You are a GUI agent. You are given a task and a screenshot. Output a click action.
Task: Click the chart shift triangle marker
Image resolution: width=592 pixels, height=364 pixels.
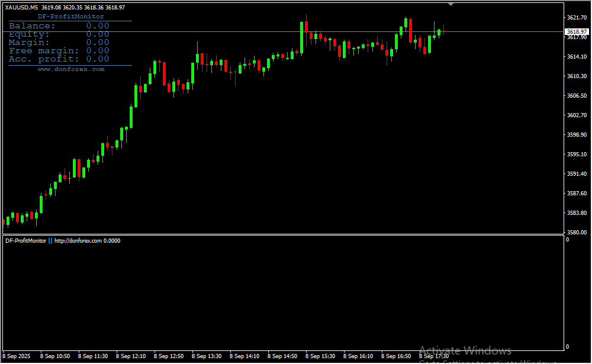tap(451, 4)
